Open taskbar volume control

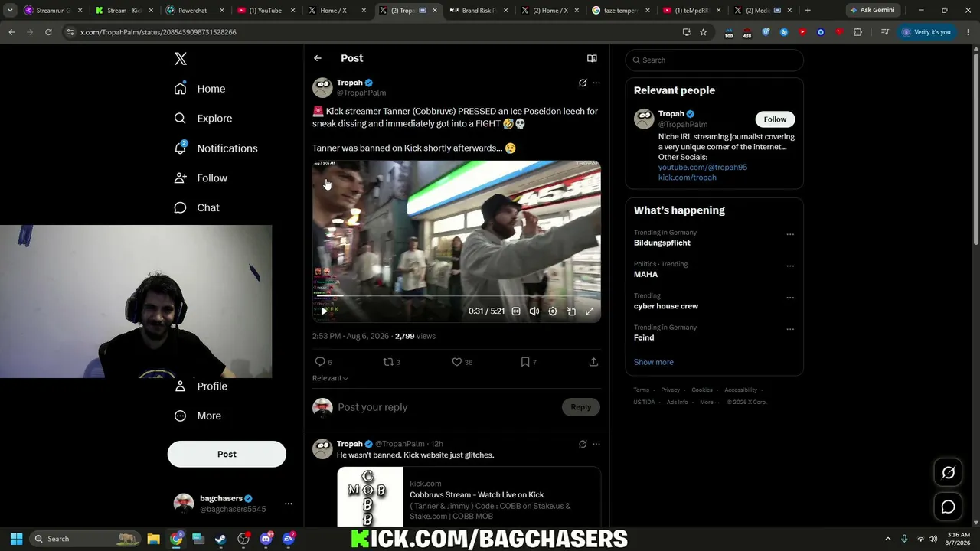(933, 539)
